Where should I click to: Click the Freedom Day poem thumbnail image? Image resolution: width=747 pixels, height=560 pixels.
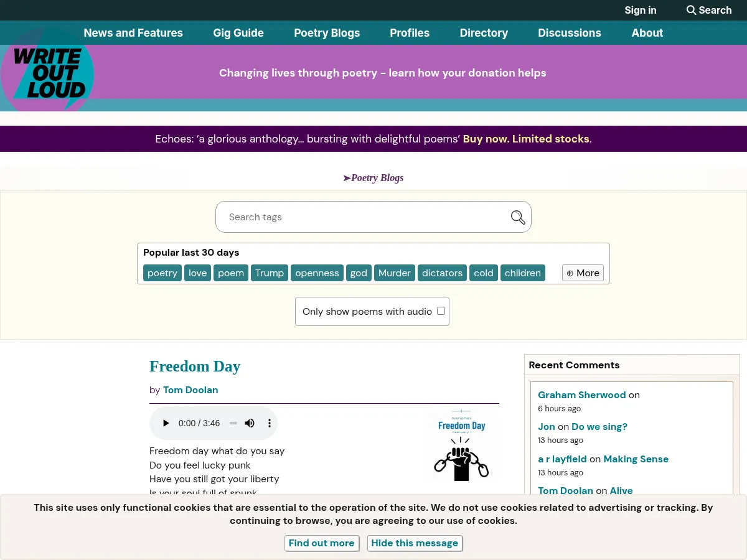tap(461, 444)
